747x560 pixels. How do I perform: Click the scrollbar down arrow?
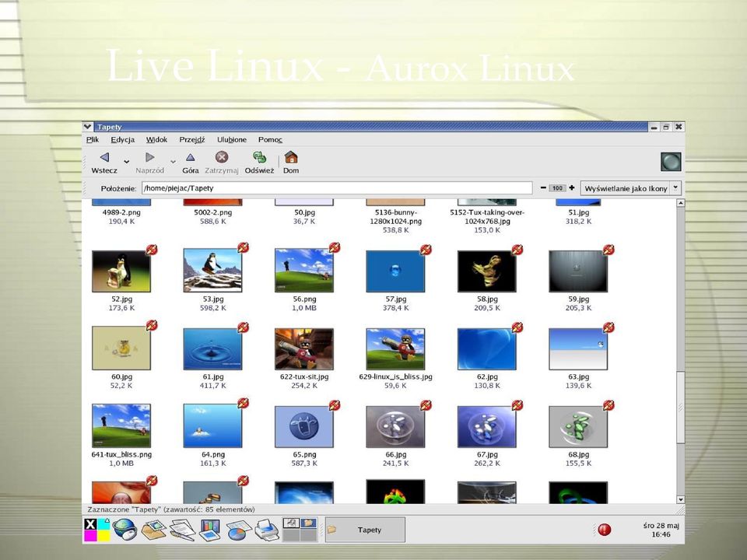coord(681,499)
